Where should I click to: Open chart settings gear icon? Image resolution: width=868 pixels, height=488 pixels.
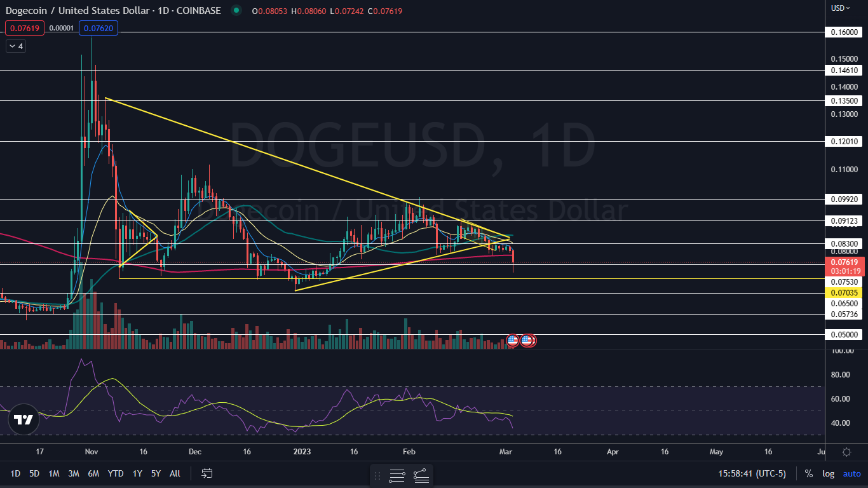coord(846,452)
